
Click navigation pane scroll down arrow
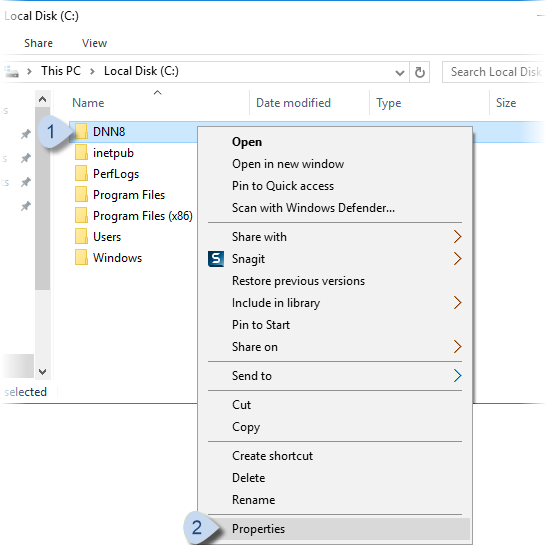(43, 371)
